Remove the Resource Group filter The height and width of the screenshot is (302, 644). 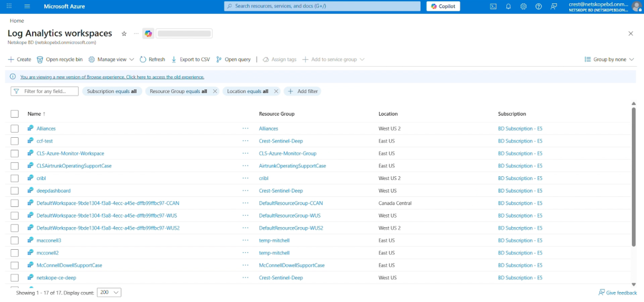pos(214,92)
